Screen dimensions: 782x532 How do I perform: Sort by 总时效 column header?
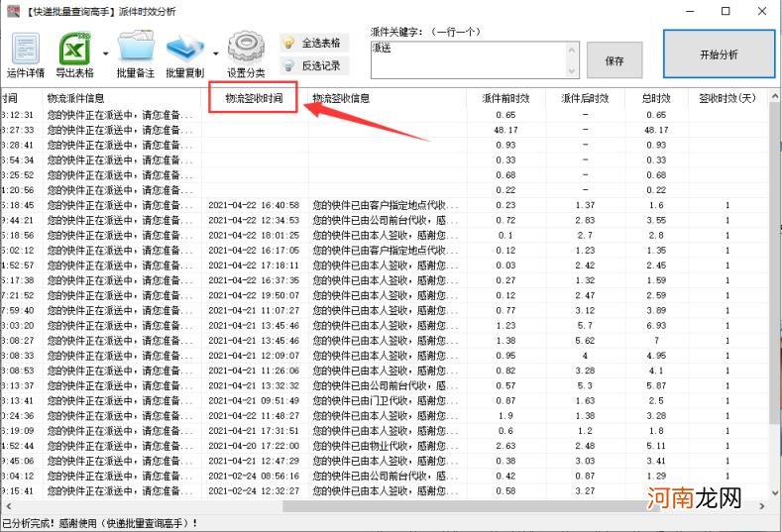(x=656, y=98)
